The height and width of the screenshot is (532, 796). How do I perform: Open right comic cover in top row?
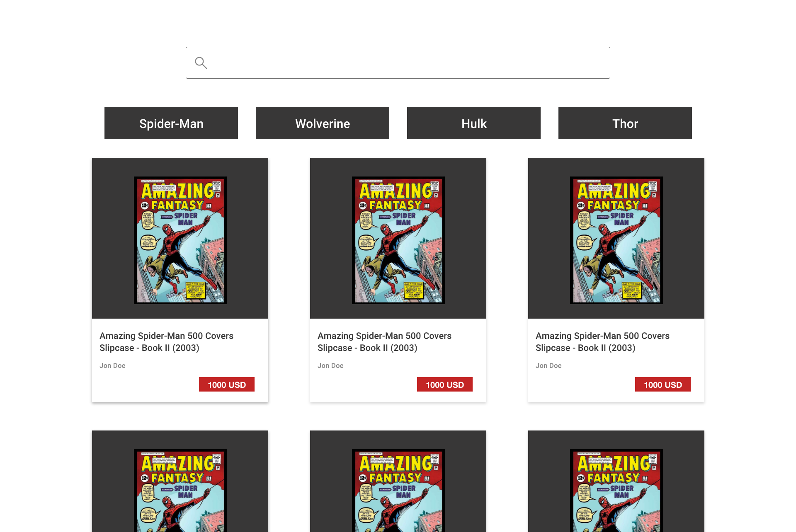(x=616, y=240)
